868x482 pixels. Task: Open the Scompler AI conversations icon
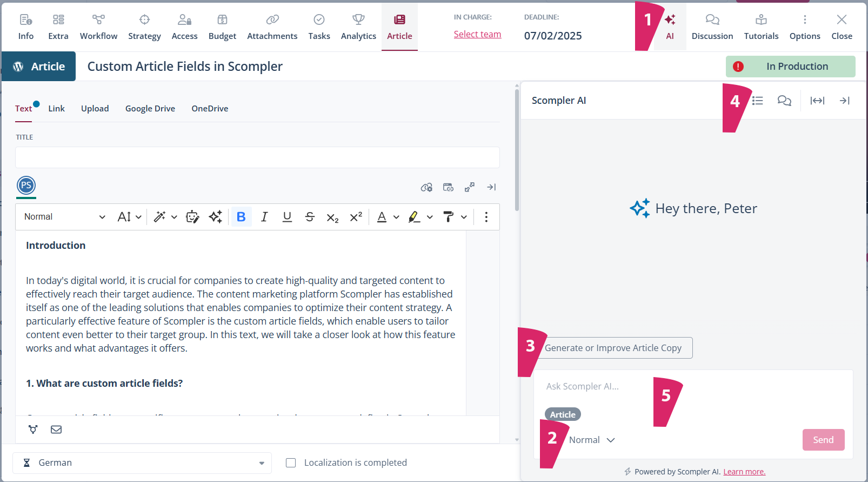(x=784, y=101)
